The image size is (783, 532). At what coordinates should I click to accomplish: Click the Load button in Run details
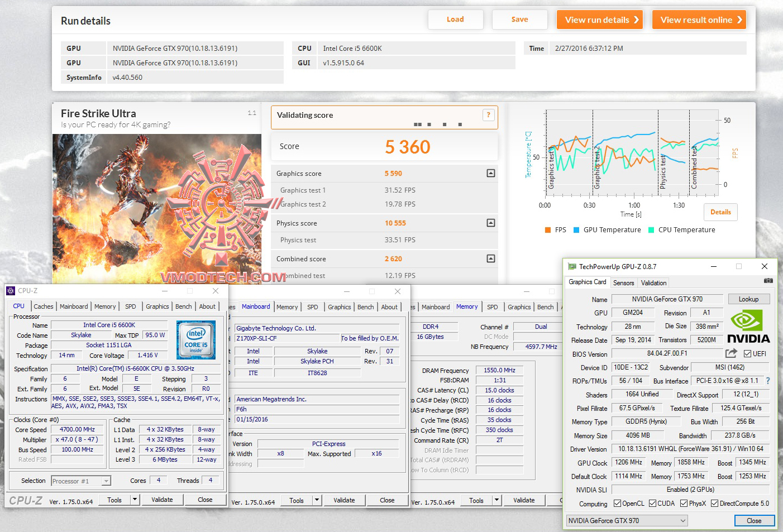tap(455, 20)
